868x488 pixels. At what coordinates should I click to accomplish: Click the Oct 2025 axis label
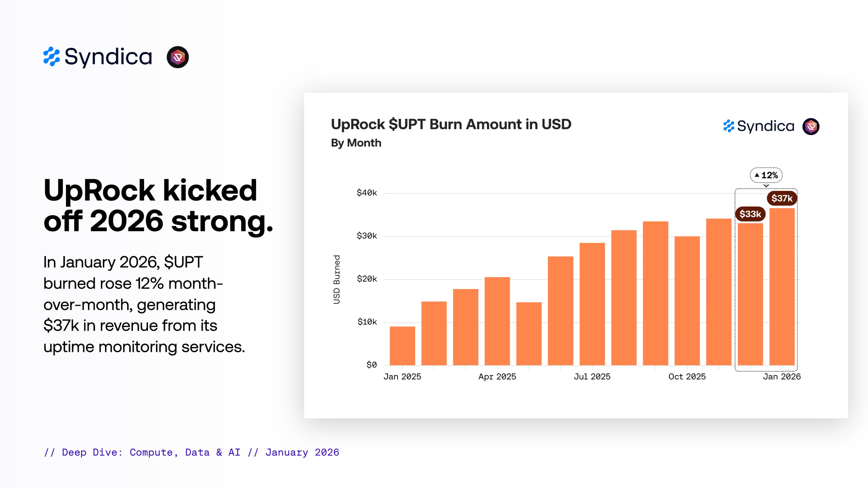[687, 377]
